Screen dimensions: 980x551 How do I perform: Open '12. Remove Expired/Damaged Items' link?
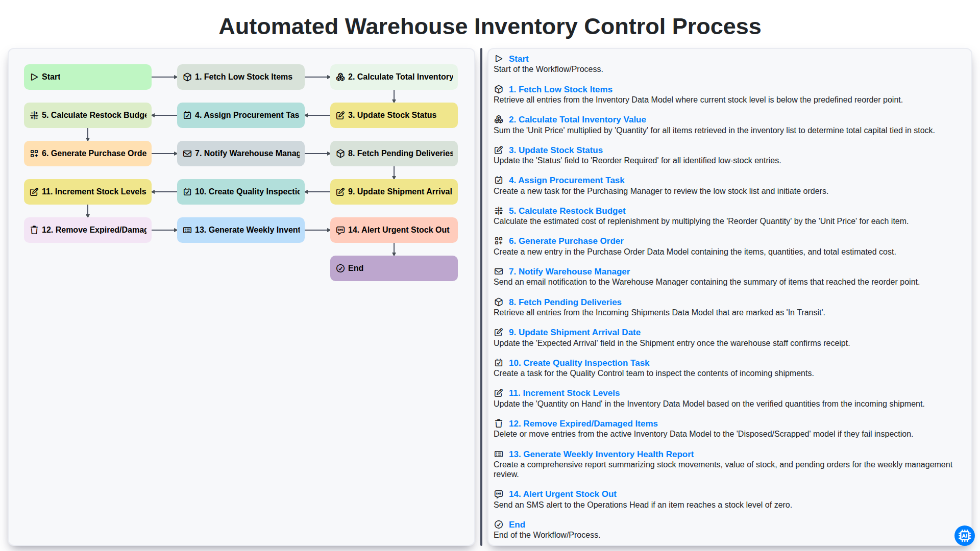coord(583,423)
